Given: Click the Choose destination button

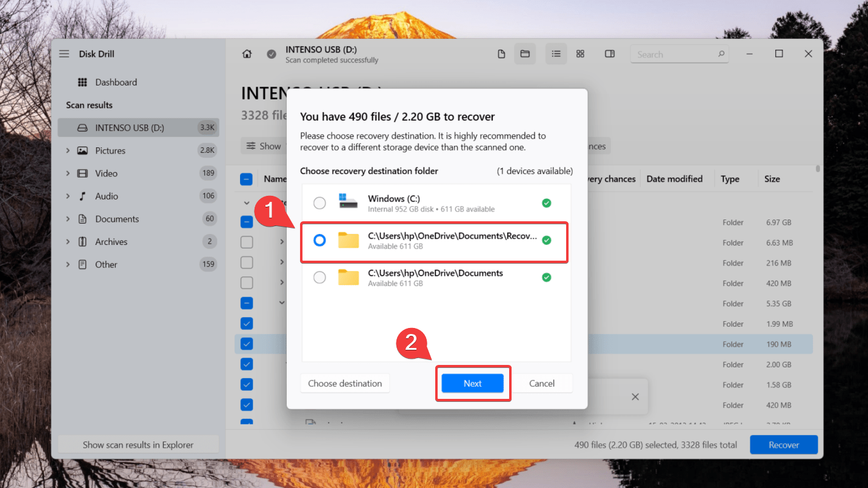Looking at the screenshot, I should point(345,383).
